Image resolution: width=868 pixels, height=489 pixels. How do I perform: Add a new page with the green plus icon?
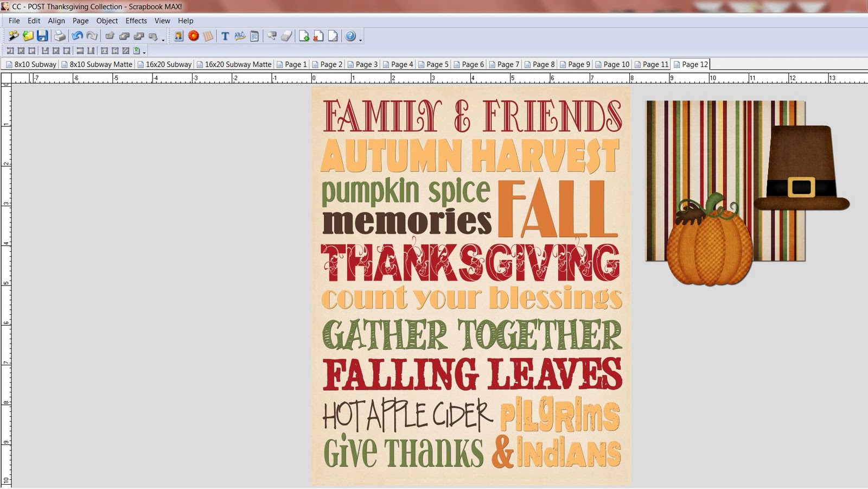coord(303,35)
